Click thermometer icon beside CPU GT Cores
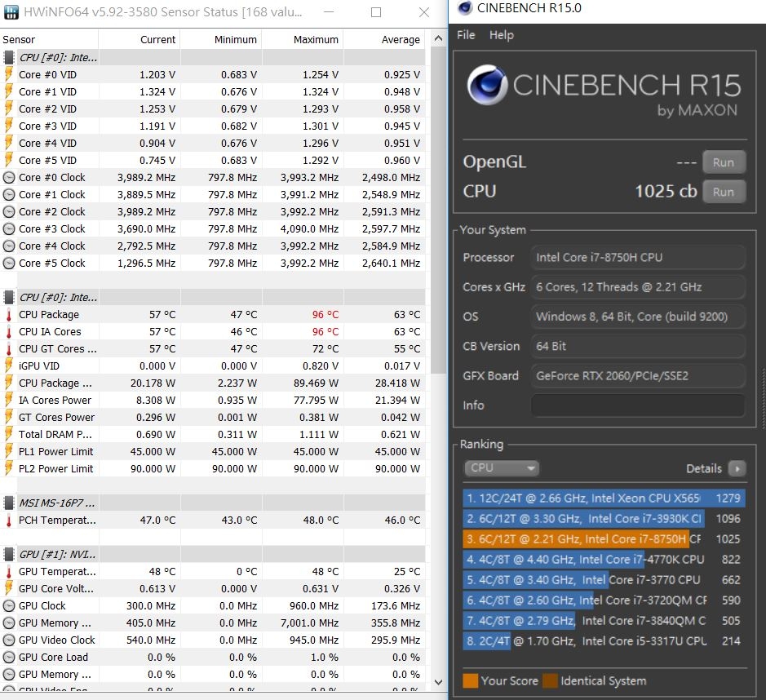The width and height of the screenshot is (766, 700). pyautogui.click(x=9, y=349)
